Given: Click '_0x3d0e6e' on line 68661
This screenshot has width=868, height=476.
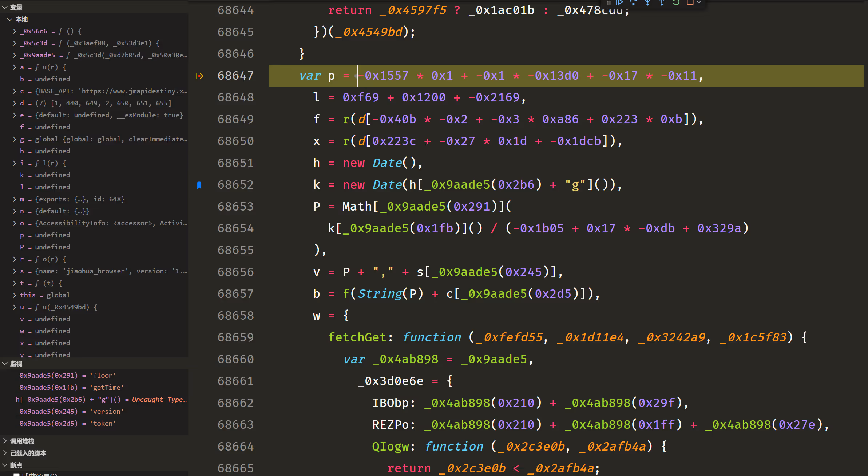Looking at the screenshot, I should (391, 381).
